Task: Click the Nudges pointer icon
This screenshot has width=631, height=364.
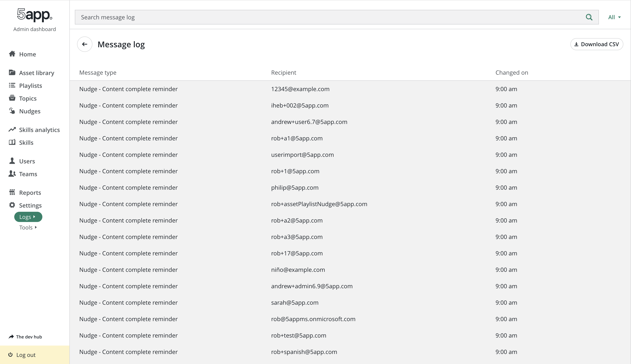Action: point(12,111)
